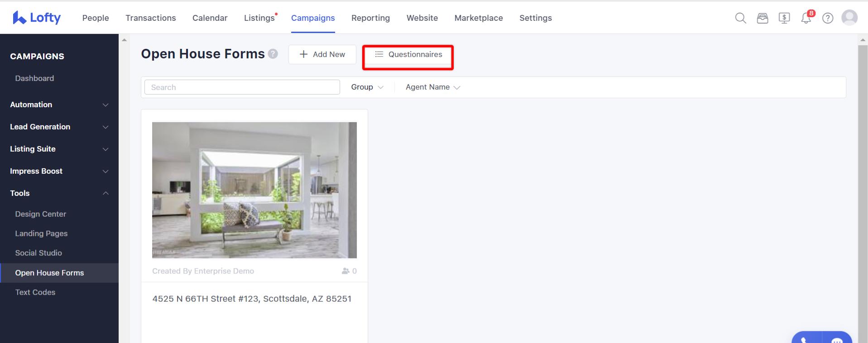
Task: Open notifications bell icon
Action: pos(806,18)
